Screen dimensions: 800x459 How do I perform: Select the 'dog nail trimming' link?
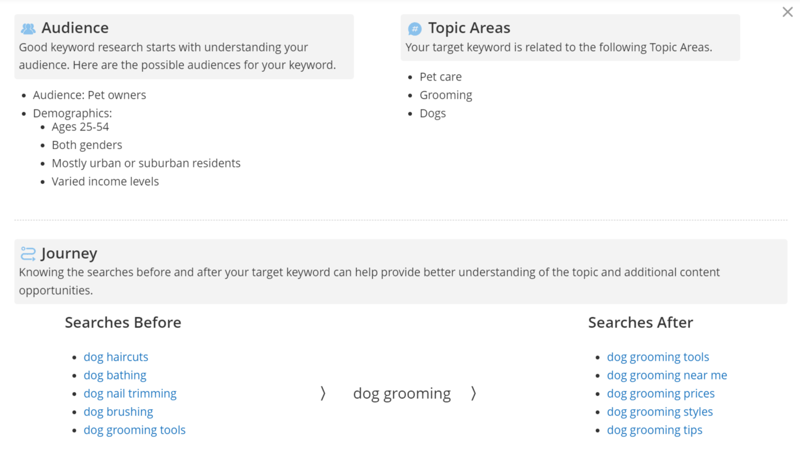click(130, 394)
